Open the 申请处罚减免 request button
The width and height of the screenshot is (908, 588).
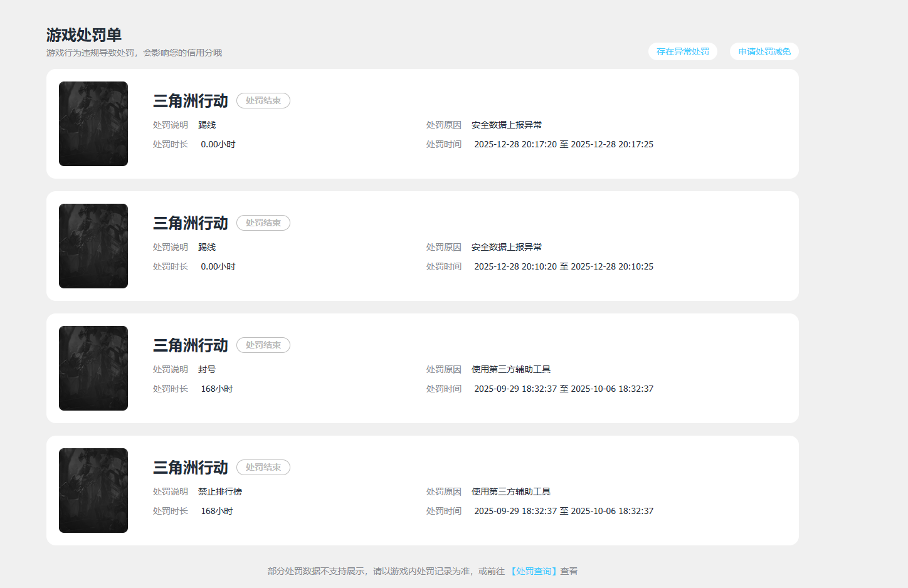click(764, 51)
